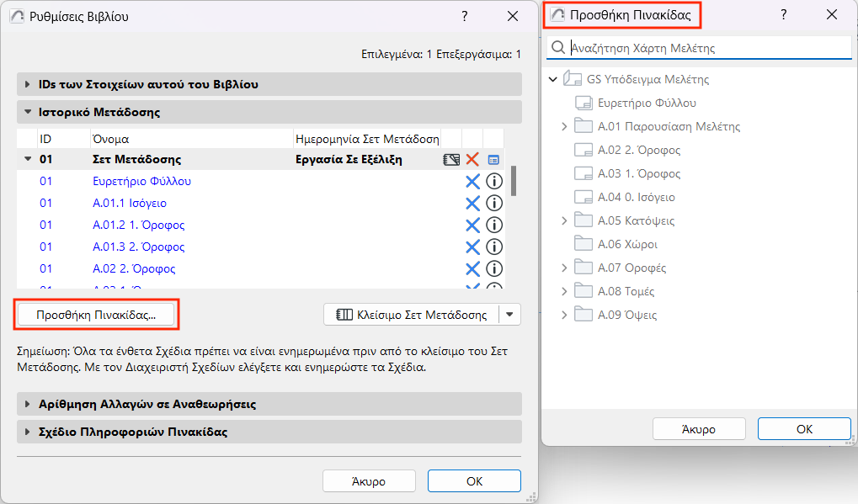Open the Κλείσιμο Σετ Μετάδοσης dropdown arrow
The height and width of the screenshot is (504, 858).
point(510,315)
